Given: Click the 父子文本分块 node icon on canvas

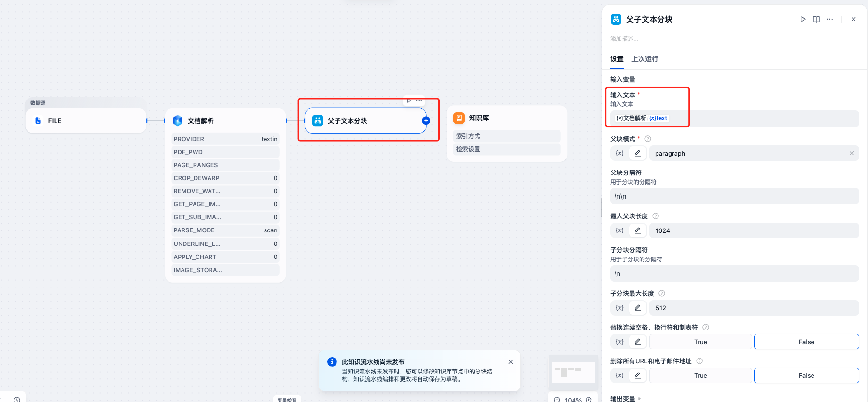Looking at the screenshot, I should tap(318, 121).
